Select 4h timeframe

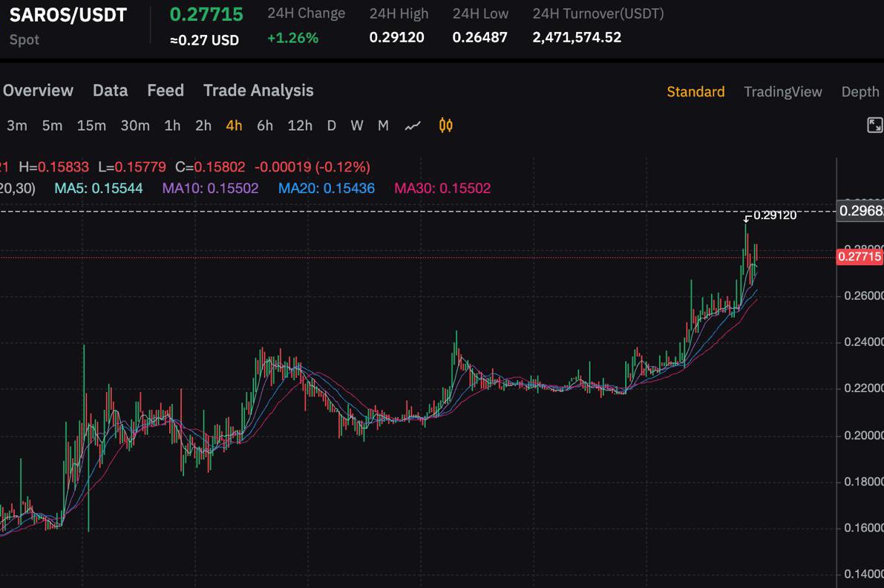coord(234,125)
